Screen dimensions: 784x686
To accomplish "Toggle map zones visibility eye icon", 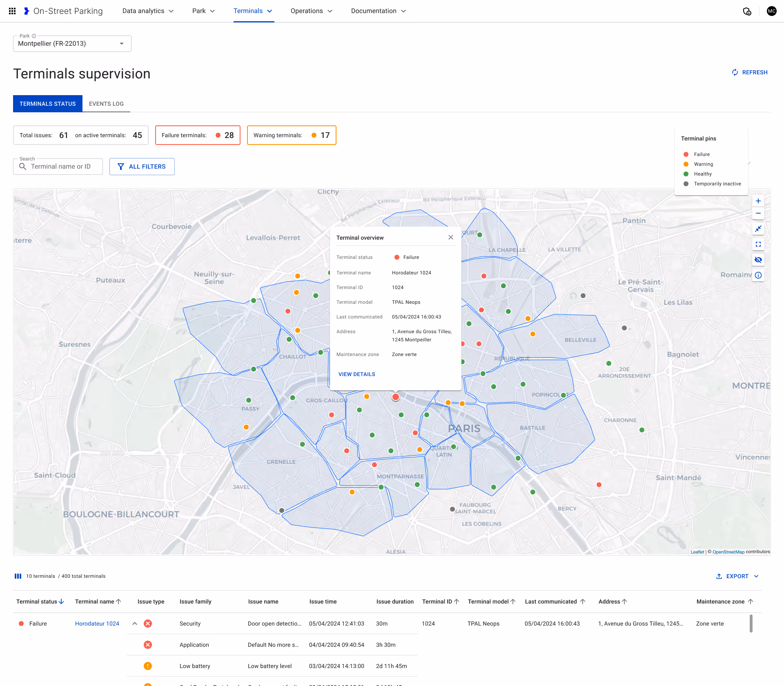I will (758, 260).
